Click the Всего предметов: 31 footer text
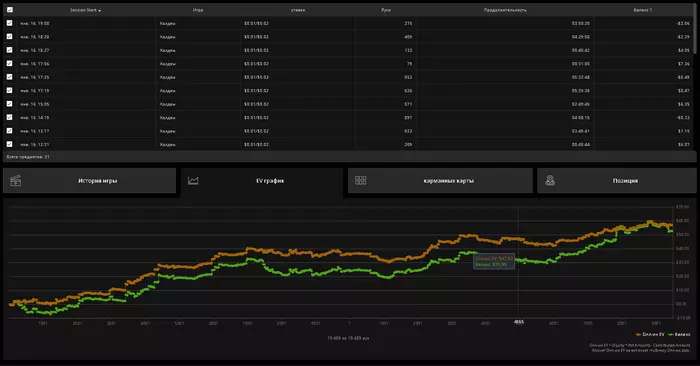 pyautogui.click(x=28, y=157)
